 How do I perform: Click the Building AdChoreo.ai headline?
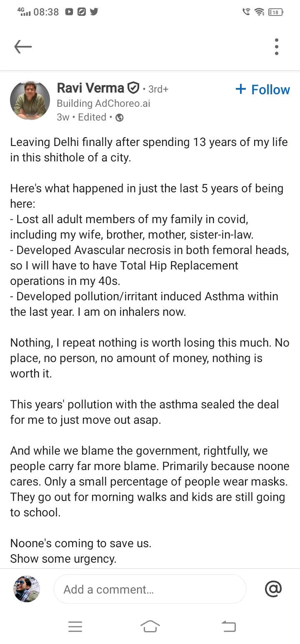tap(103, 103)
